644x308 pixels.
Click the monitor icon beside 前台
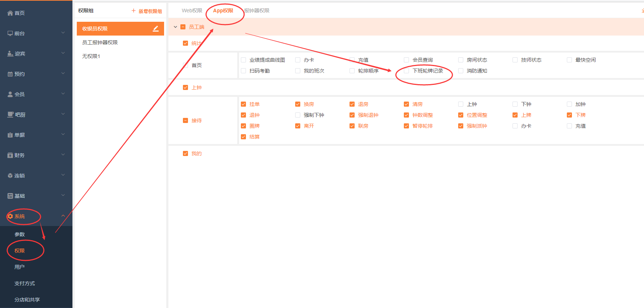10,33
